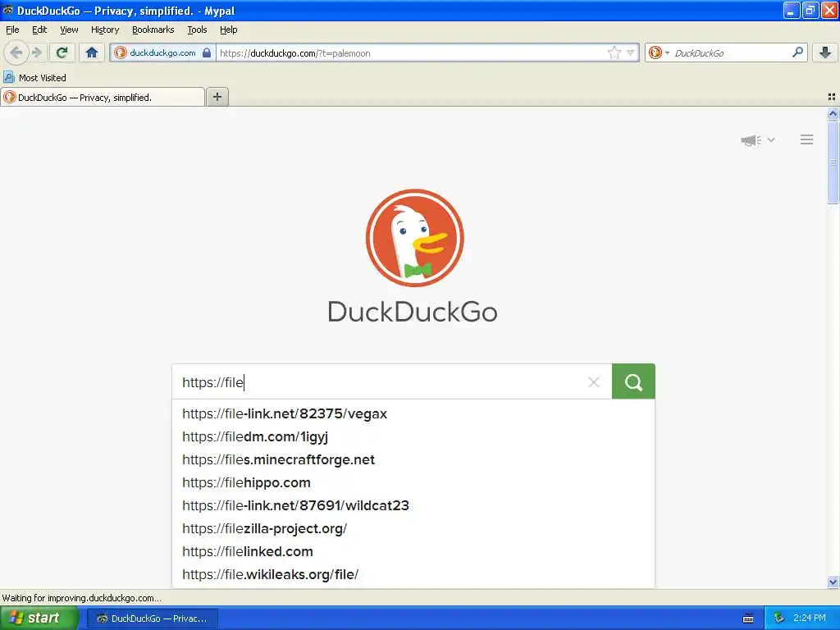Click the megaphone announcements icon
Image resolution: width=840 pixels, height=630 pixels.
(x=751, y=140)
